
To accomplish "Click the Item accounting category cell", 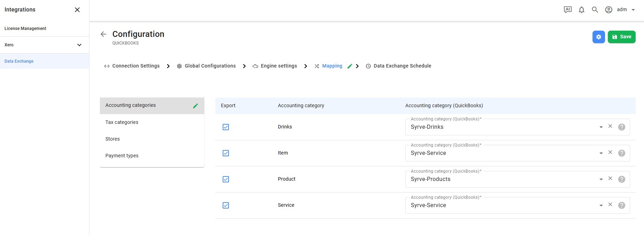I will [x=283, y=153].
